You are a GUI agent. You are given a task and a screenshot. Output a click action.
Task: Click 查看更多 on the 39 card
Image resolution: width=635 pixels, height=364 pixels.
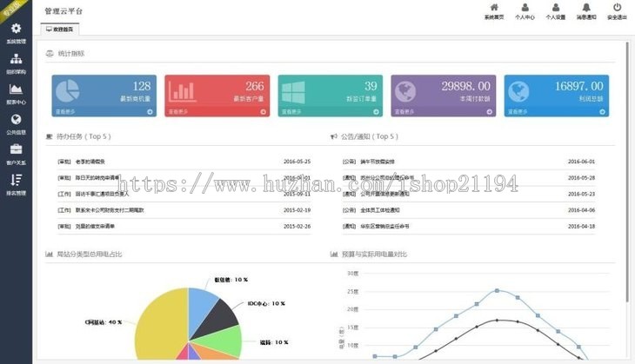[x=291, y=111]
